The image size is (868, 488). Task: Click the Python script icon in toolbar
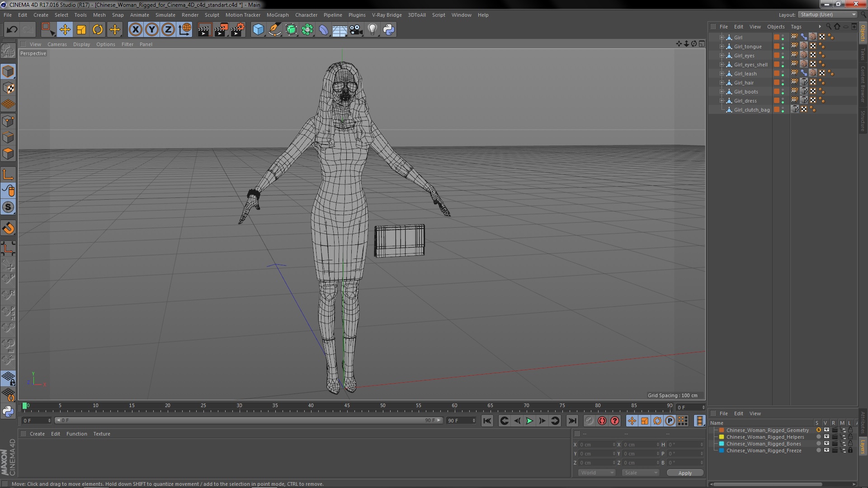tap(389, 30)
